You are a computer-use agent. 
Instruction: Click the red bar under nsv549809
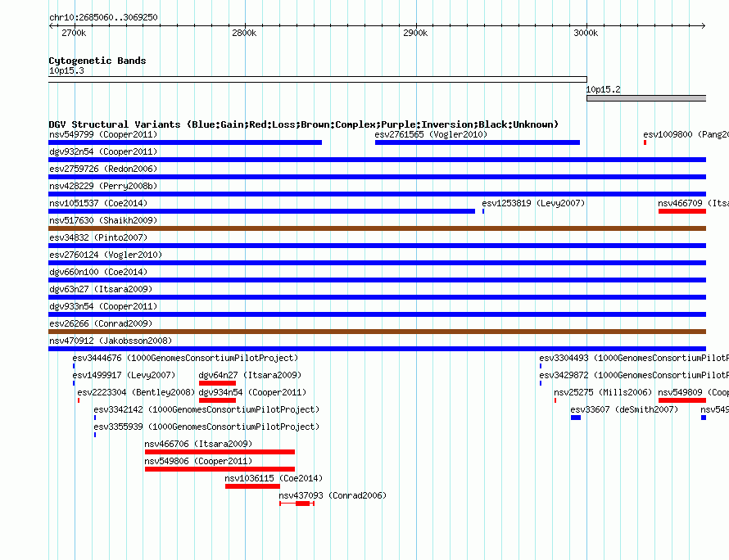click(x=682, y=400)
